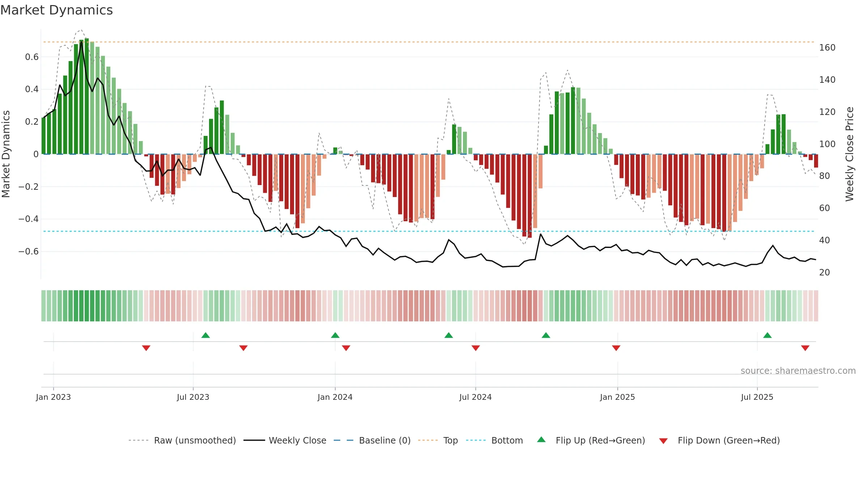868x488 pixels.
Task: Click the first flip-down marker in spring 2023
Action: pos(146,348)
